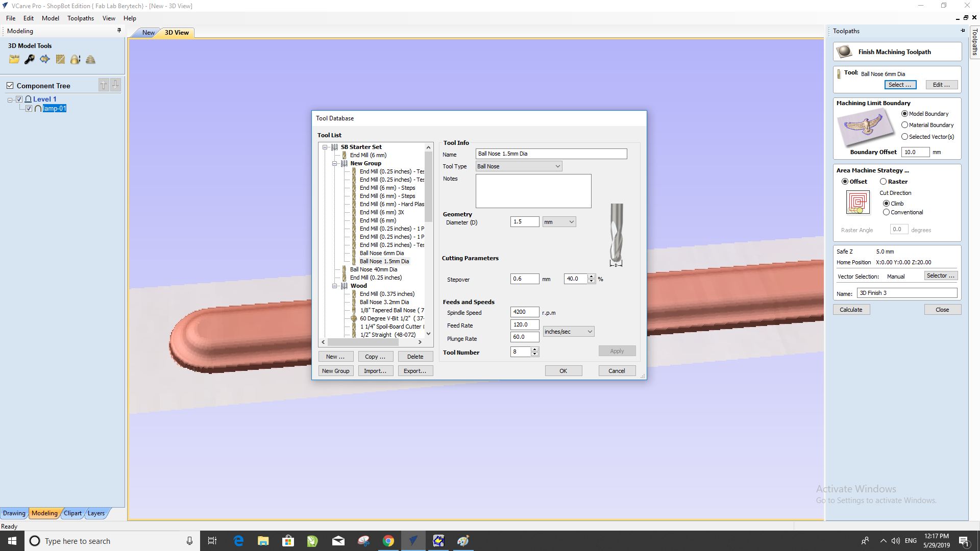
Task: Move component up with the up arrow
Action: coord(104,85)
